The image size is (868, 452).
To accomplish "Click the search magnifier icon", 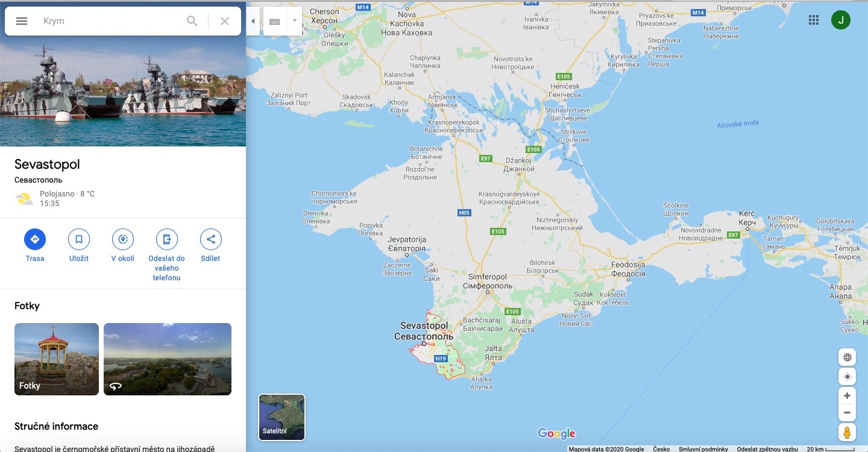I will (x=192, y=21).
